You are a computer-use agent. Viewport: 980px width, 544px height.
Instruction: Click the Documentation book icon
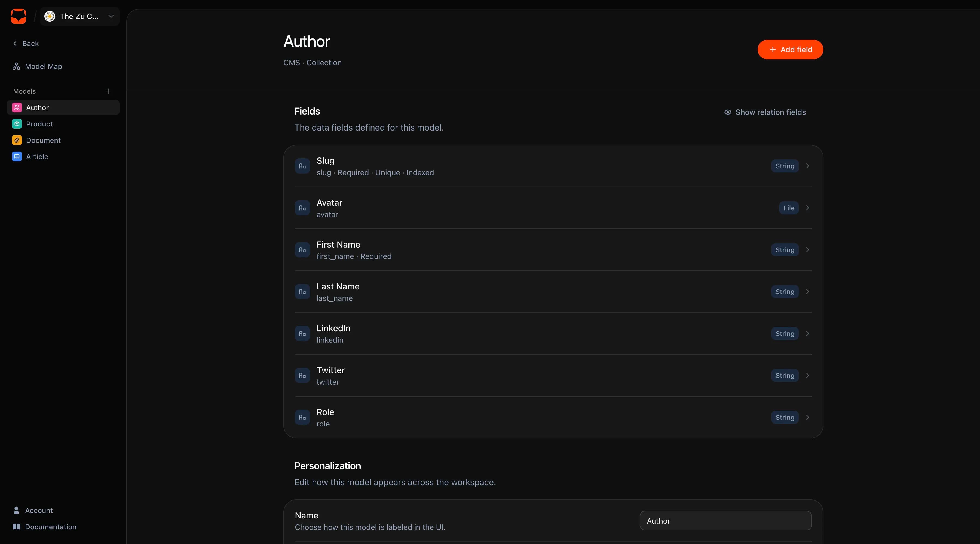16,527
